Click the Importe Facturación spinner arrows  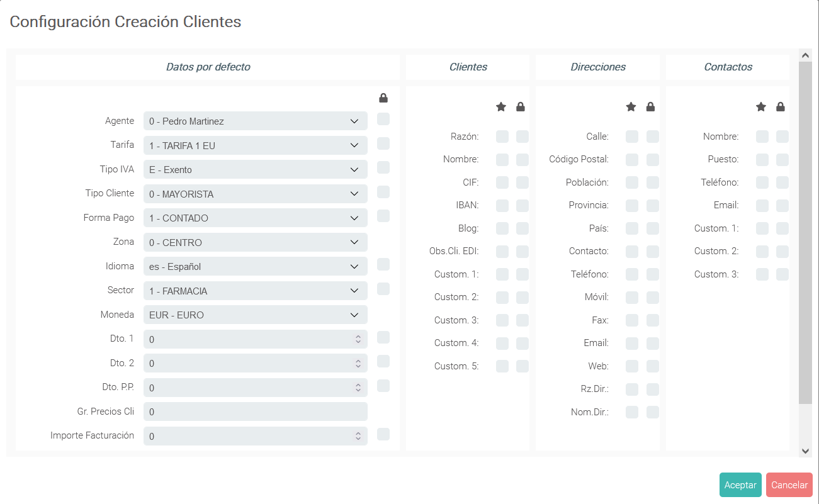pos(358,436)
